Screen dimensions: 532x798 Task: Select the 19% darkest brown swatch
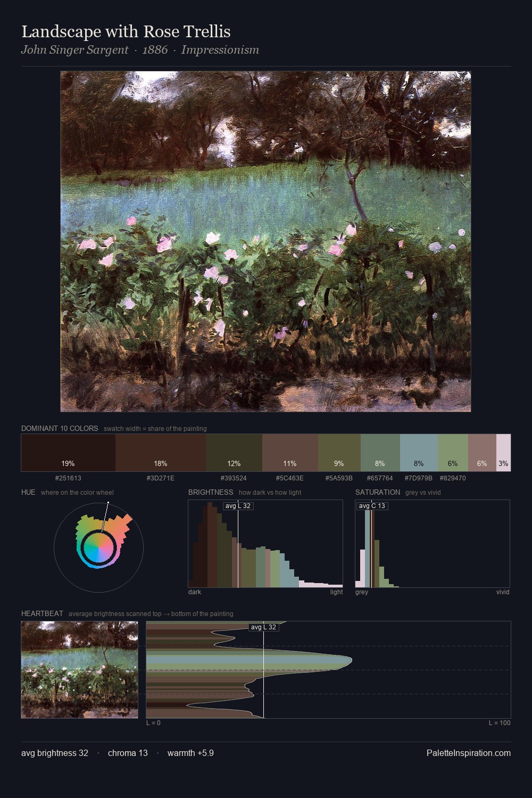[68, 453]
